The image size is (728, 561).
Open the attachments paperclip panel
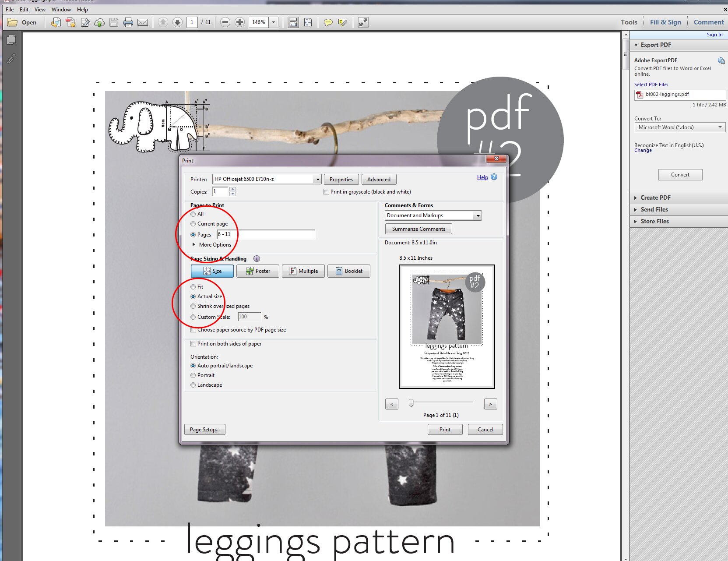pyautogui.click(x=11, y=58)
